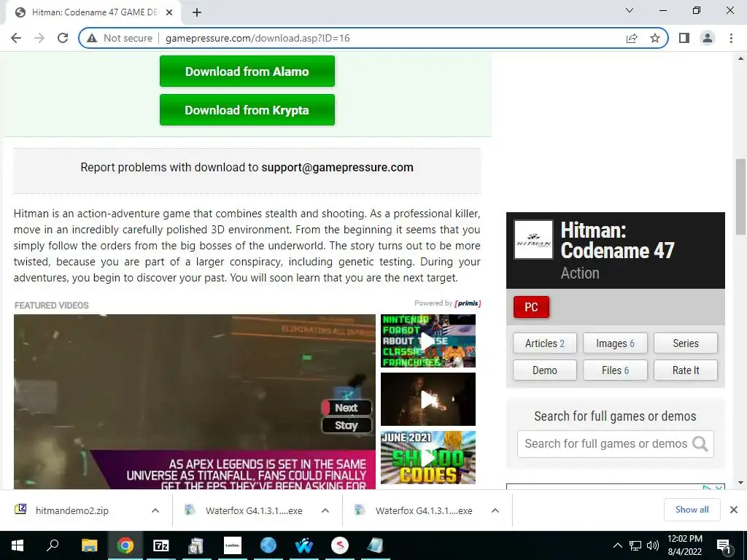Click support@gamepressure.com email link

(337, 168)
